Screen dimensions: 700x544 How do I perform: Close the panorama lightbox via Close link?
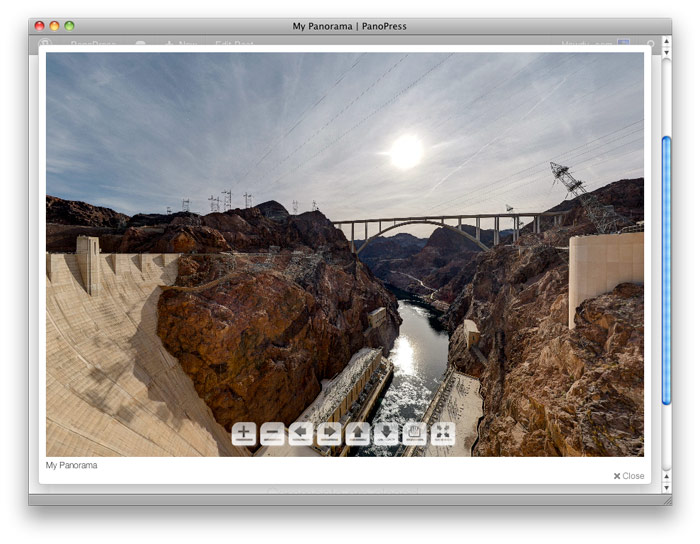point(629,476)
